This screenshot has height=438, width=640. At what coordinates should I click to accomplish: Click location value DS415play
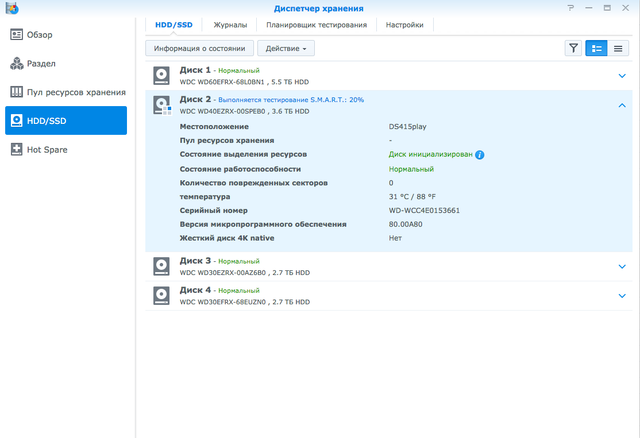coord(407,127)
